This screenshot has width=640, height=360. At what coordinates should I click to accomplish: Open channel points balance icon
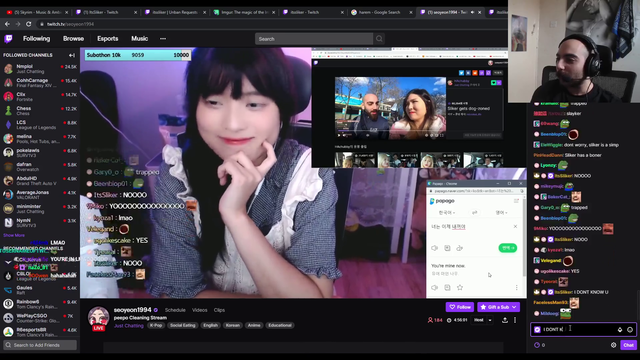coord(537,345)
